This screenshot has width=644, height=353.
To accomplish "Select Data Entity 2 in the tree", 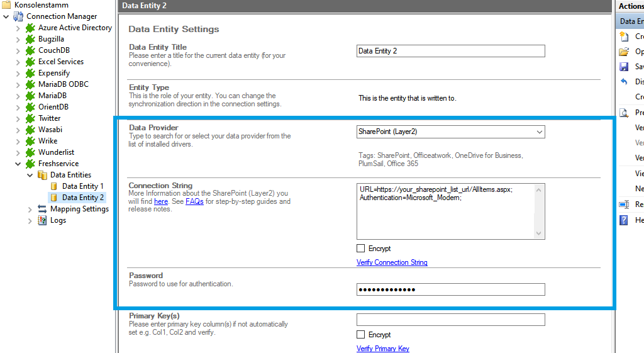I will coord(82,198).
